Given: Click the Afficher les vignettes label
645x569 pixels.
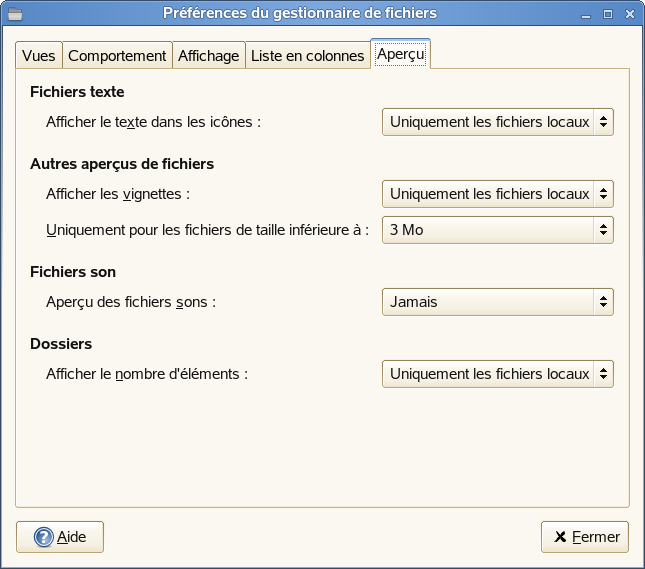Looking at the screenshot, I should coord(118,194).
